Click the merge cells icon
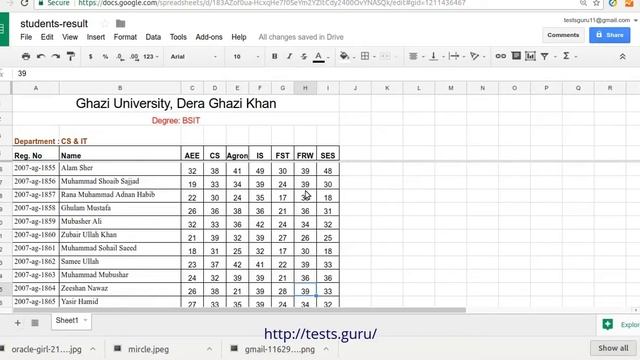Screen dimensions: 640x360 click(385, 56)
